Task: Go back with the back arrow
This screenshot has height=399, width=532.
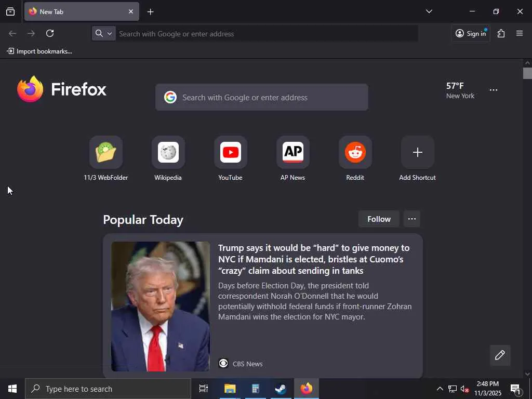Action: click(12, 33)
